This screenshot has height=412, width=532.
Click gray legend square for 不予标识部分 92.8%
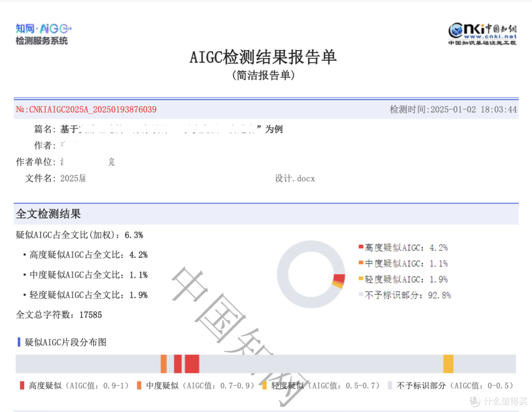point(361,294)
